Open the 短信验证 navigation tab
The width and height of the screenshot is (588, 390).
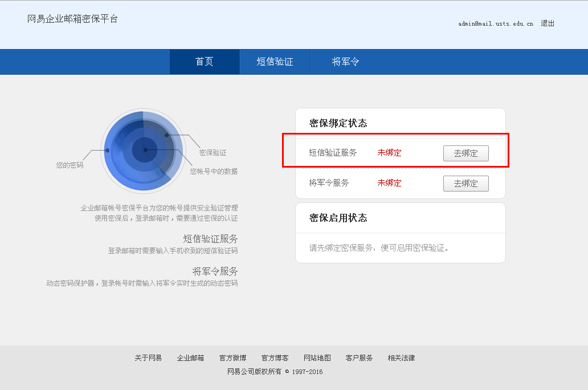pyautogui.click(x=275, y=62)
